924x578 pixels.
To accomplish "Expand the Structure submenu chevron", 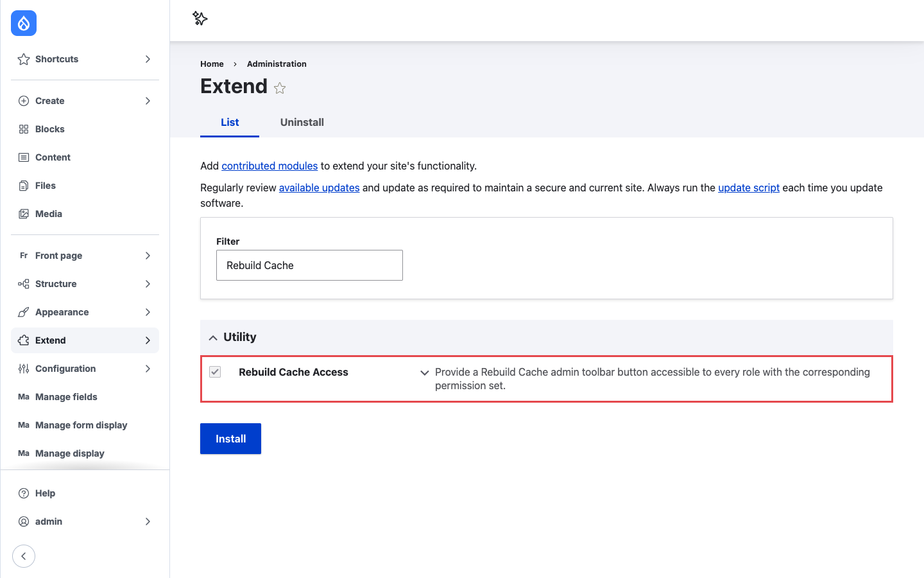I will point(148,284).
